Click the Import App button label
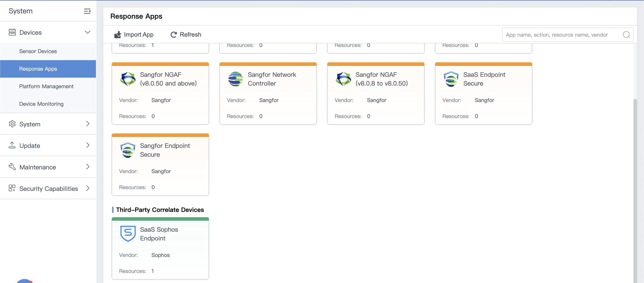Image resolution: width=644 pixels, height=283 pixels. (139, 35)
